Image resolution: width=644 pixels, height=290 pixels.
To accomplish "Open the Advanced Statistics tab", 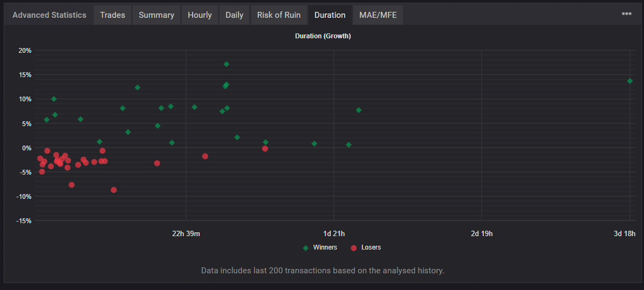I will 49,15.
